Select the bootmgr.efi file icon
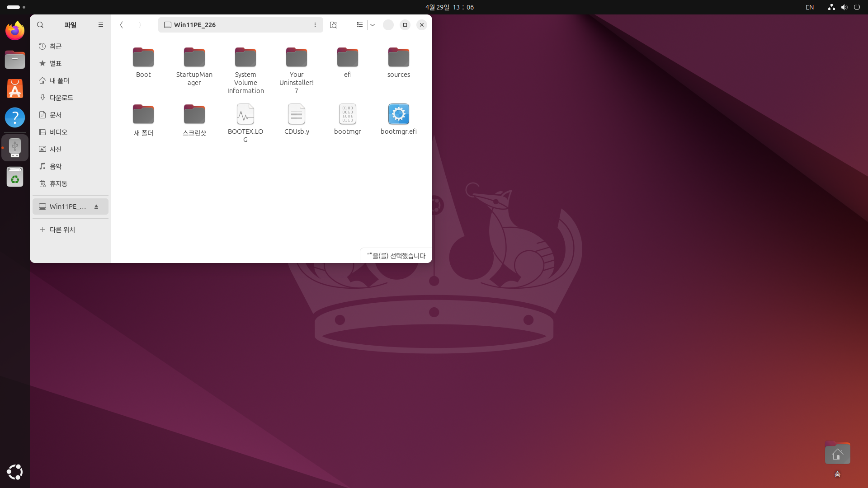 click(x=398, y=114)
